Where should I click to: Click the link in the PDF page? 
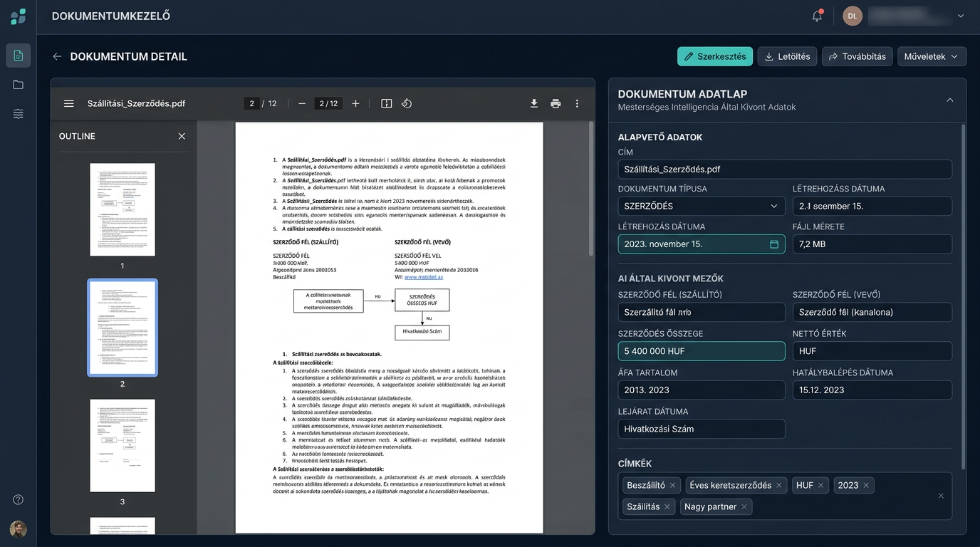[x=423, y=277]
